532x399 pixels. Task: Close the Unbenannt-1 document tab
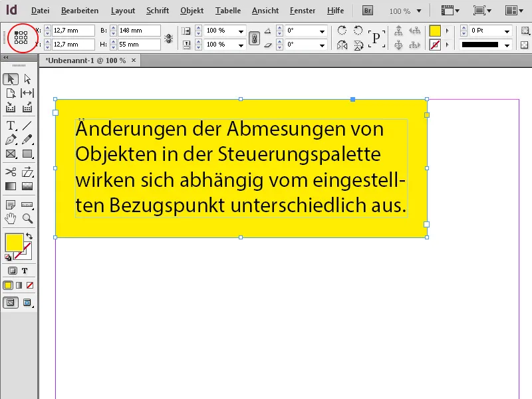[x=134, y=61]
